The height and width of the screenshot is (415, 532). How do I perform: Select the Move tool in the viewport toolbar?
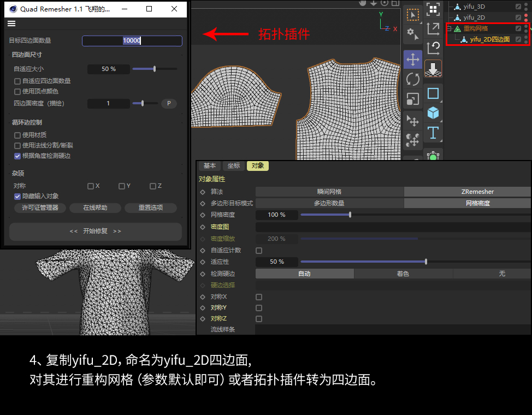click(412, 60)
